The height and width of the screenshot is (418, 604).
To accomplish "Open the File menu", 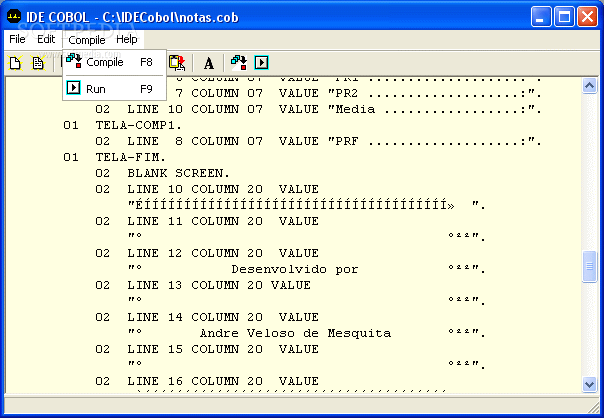I will click(x=17, y=39).
